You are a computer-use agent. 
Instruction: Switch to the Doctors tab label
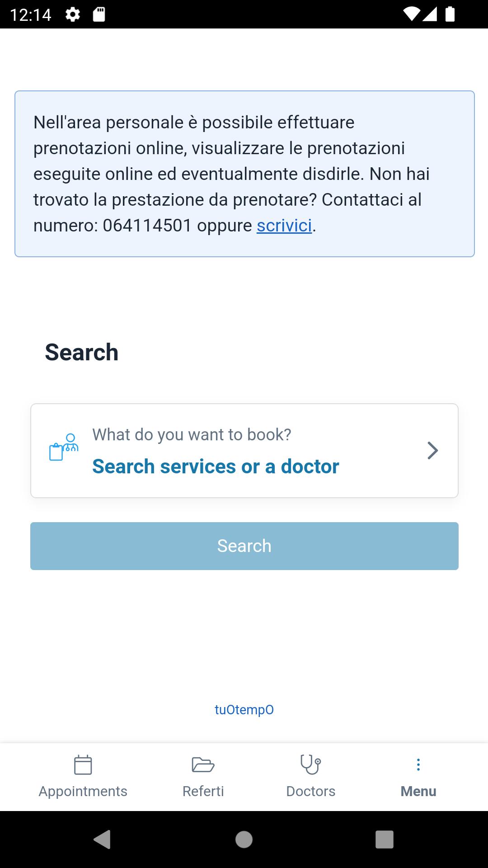311,791
